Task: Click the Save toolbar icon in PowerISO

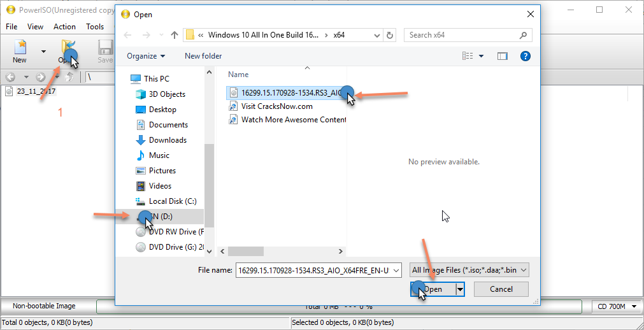Action: (x=106, y=52)
